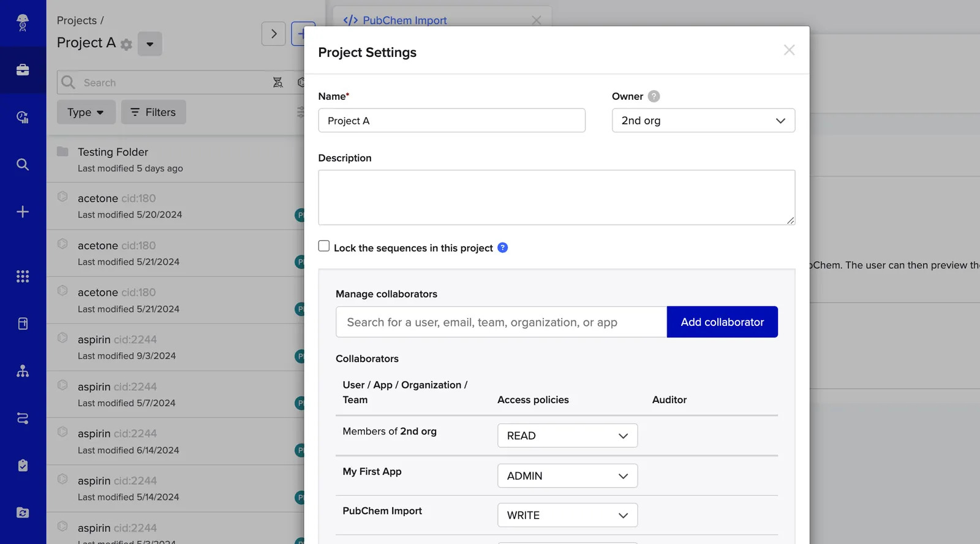This screenshot has height=544, width=980.
Task: Click the Description text area
Action: pyautogui.click(x=556, y=197)
